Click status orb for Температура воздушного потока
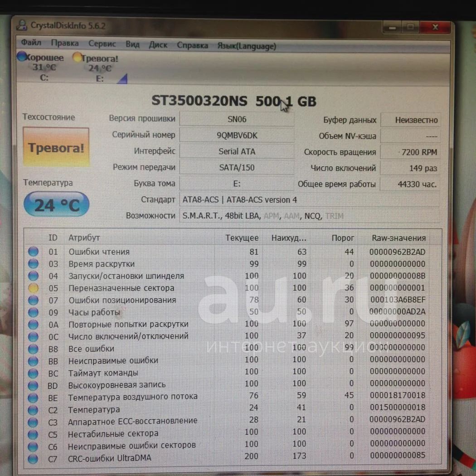Viewport: 476px width, 476px height. tap(33, 398)
